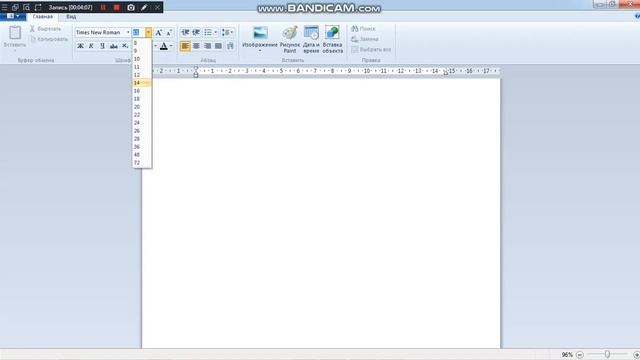Click the Вставка объекта icon
Screen dimensions: 640x360
coord(332,40)
